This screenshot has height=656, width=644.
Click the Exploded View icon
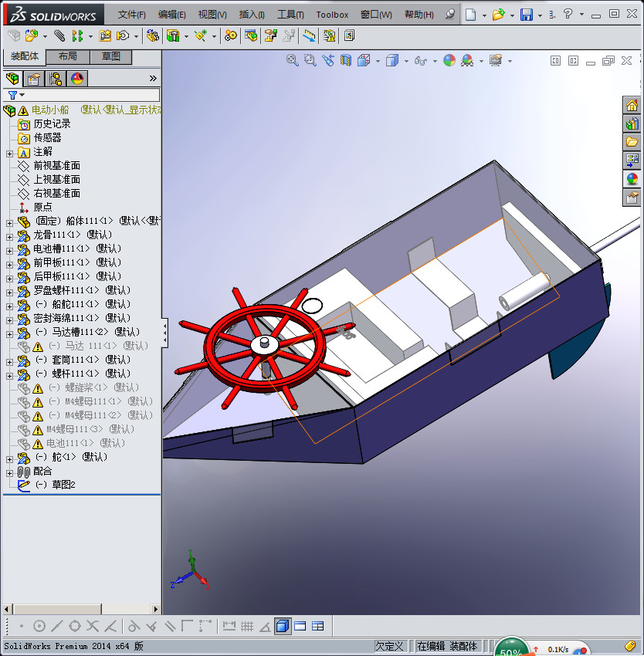(x=271, y=36)
